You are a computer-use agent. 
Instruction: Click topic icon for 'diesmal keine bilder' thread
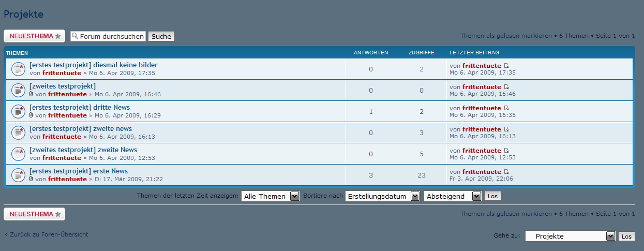point(18,69)
